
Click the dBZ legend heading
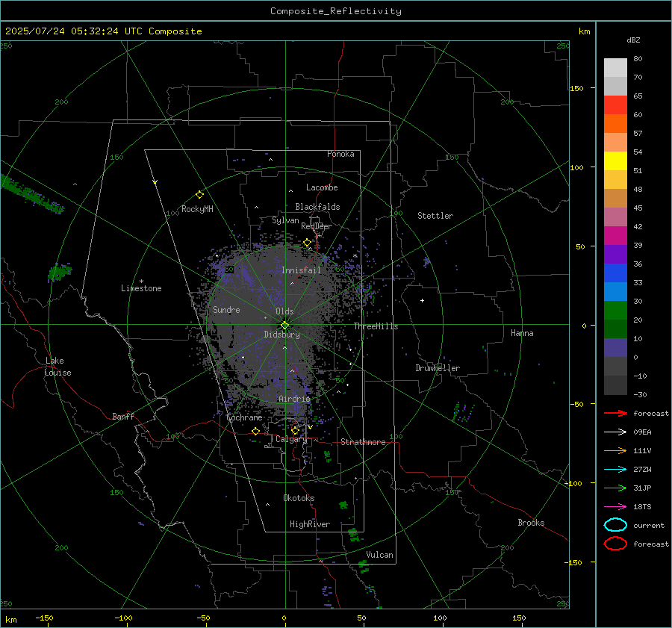(633, 40)
